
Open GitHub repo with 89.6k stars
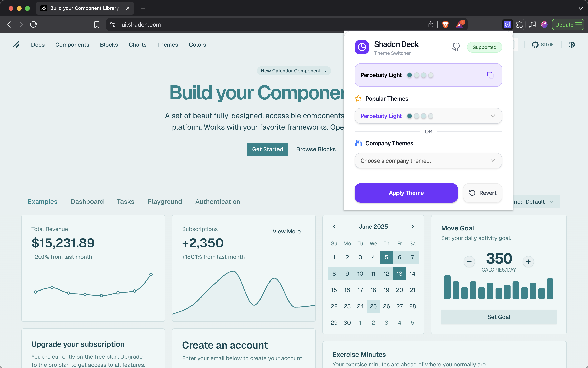543,45
